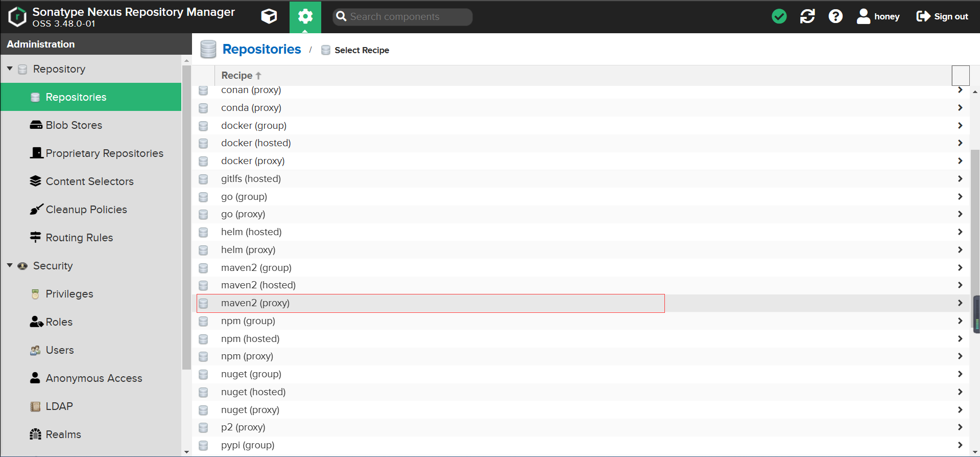The height and width of the screenshot is (457, 980).
Task: Select the conda (proxy) recipe
Action: coord(580,107)
